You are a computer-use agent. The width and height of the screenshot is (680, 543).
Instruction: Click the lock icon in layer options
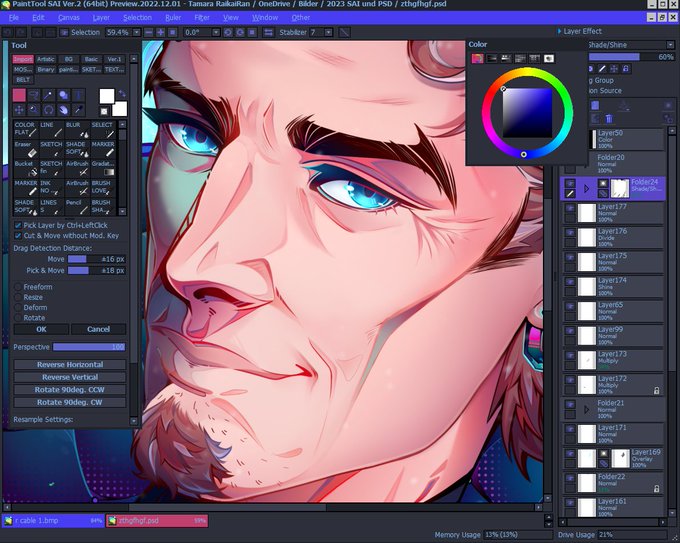[625, 69]
